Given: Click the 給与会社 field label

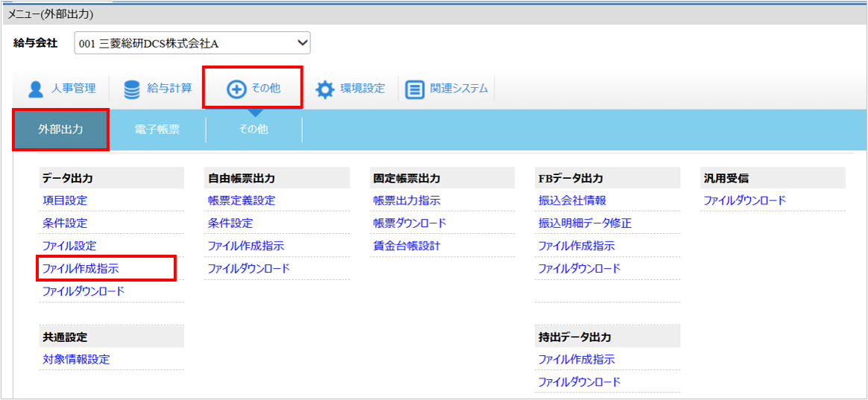Looking at the screenshot, I should click(x=36, y=43).
